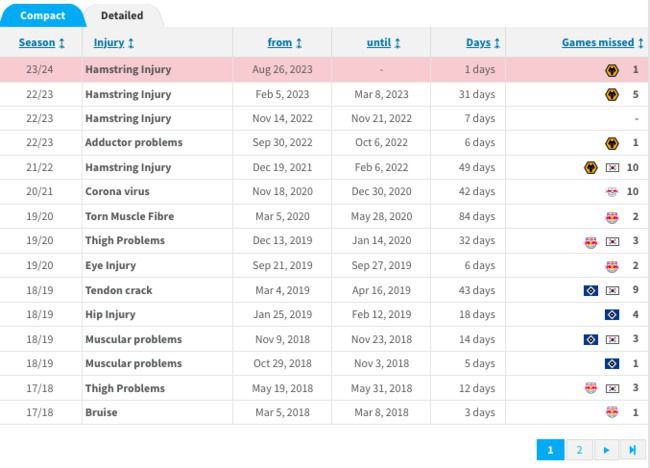Go to the next page using the arrow

[606, 450]
